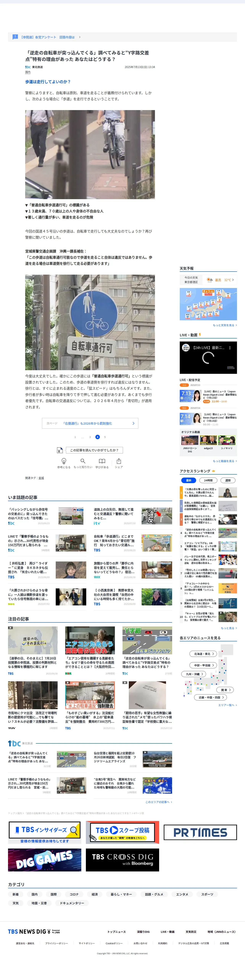Open the TBSインサイダーズ banner
This screenshot has width=245, height=980.
[44, 832]
